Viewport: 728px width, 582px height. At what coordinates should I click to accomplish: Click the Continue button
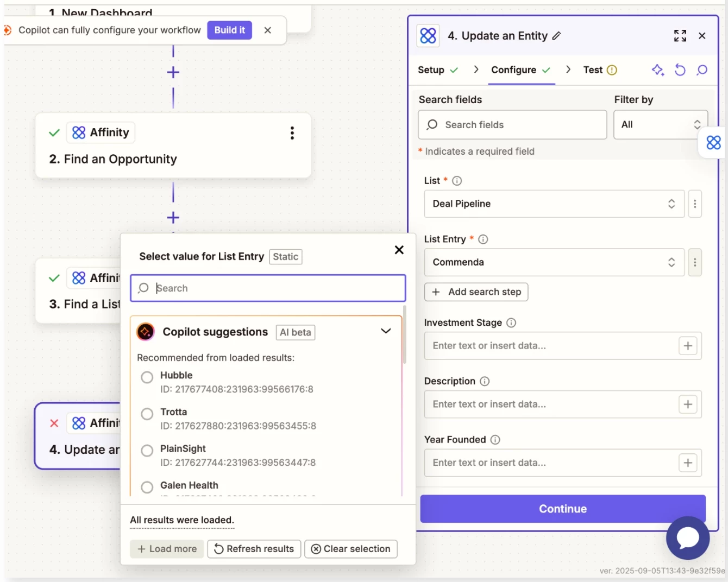pos(563,509)
